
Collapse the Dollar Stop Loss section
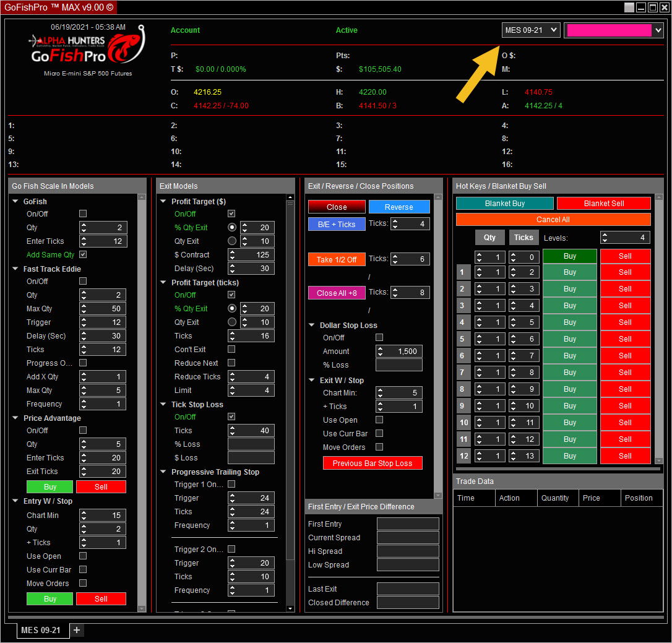coord(312,325)
